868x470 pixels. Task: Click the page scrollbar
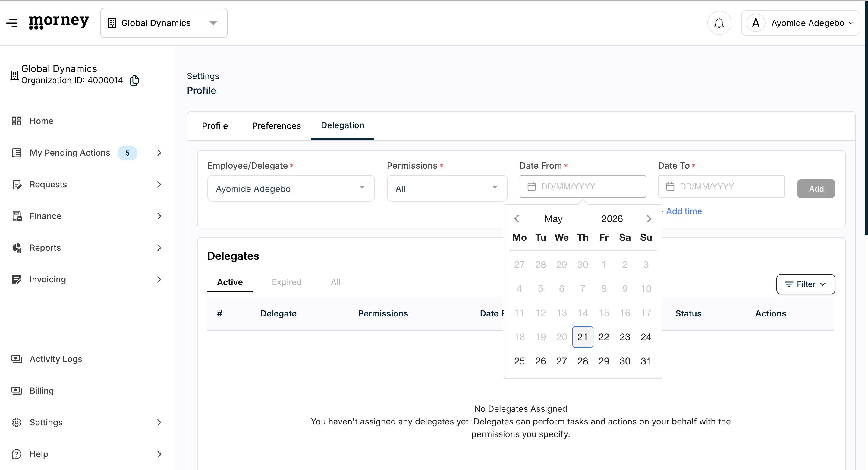point(866,118)
